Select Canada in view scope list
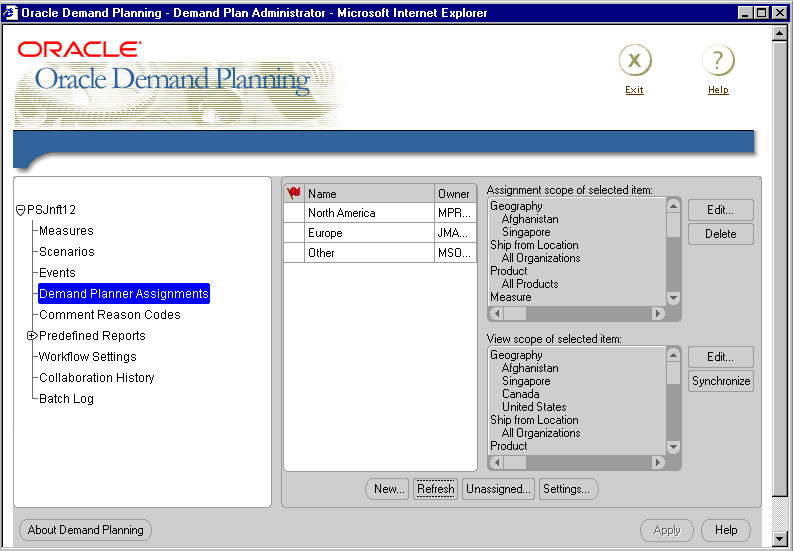Viewport: 793px width, 551px height. point(520,394)
